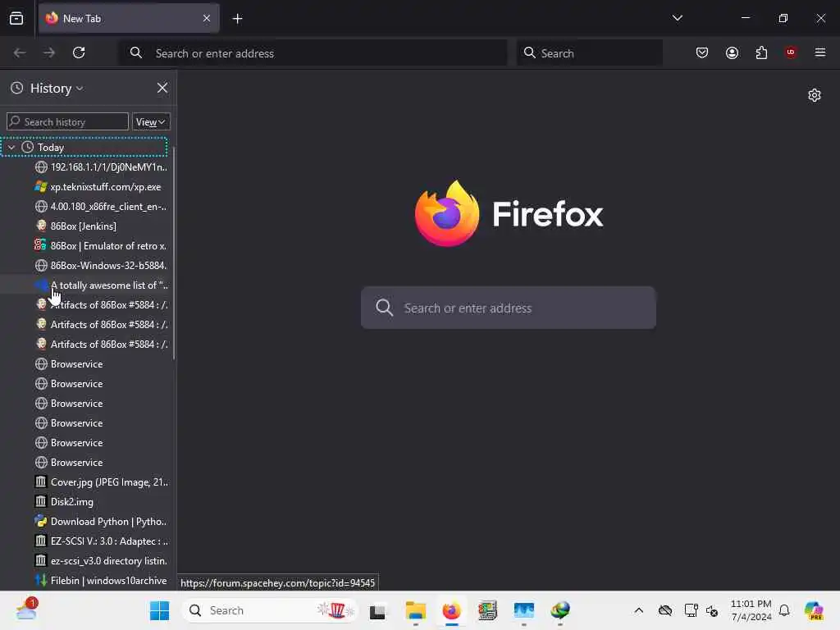Open the Firefox account icon
The width and height of the screenshot is (840, 630).
click(x=732, y=52)
